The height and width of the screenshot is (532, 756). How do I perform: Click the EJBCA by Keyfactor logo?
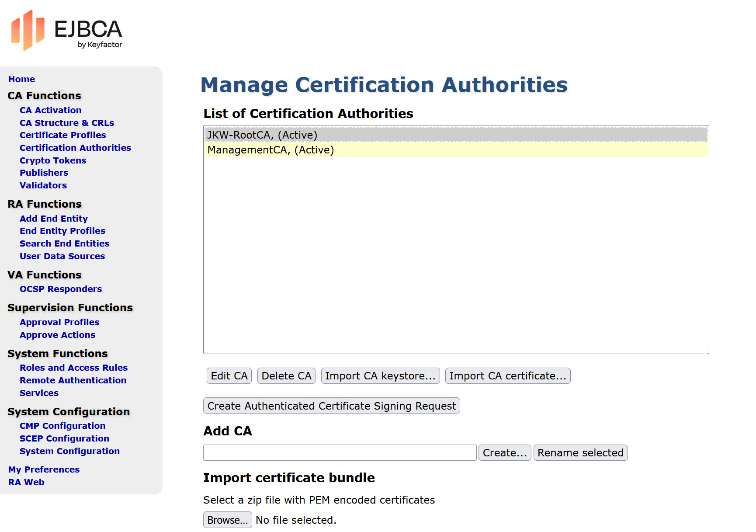tap(66, 31)
